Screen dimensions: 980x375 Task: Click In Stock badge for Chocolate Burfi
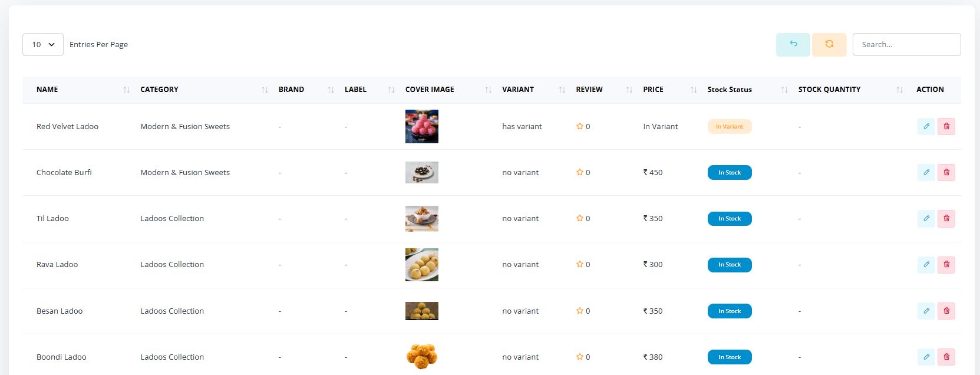point(729,172)
